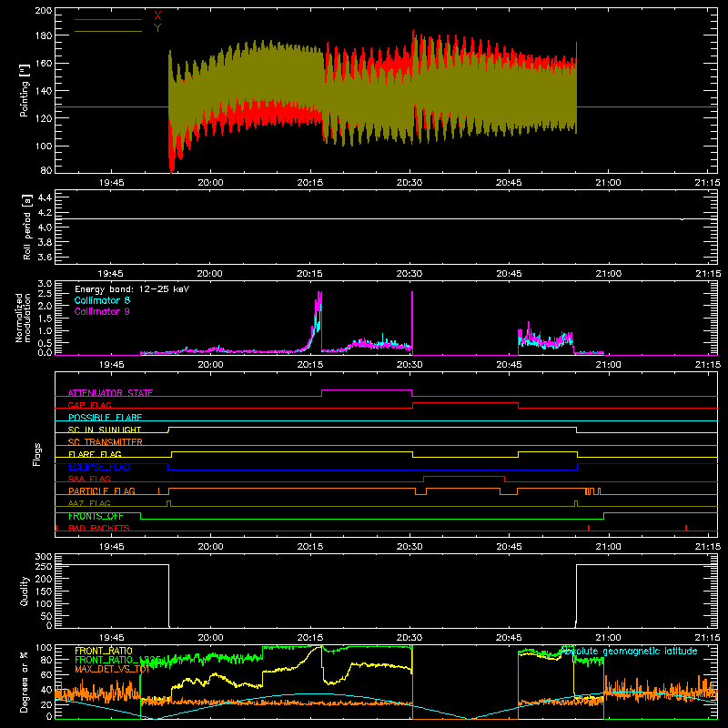Click the red X legend line sample

coord(108,19)
